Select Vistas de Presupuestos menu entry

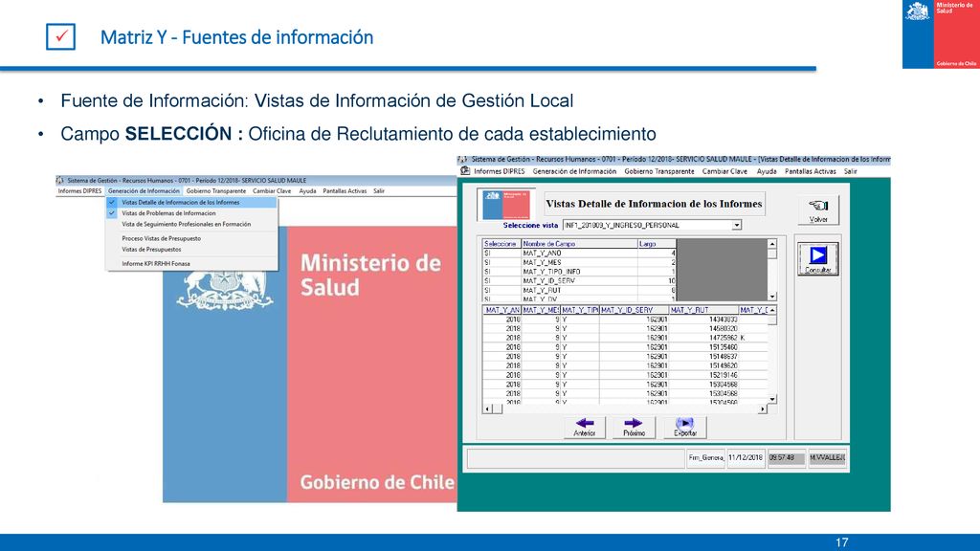[191, 250]
